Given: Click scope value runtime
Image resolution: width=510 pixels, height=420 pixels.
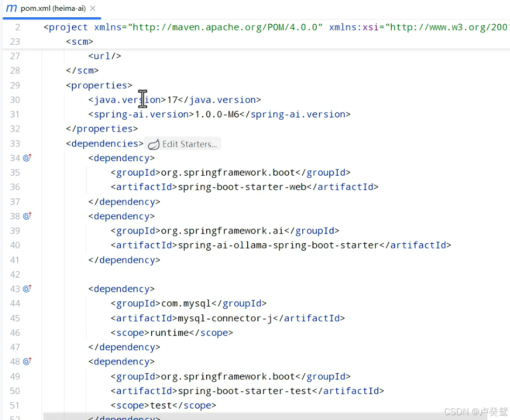Looking at the screenshot, I should point(169,333).
